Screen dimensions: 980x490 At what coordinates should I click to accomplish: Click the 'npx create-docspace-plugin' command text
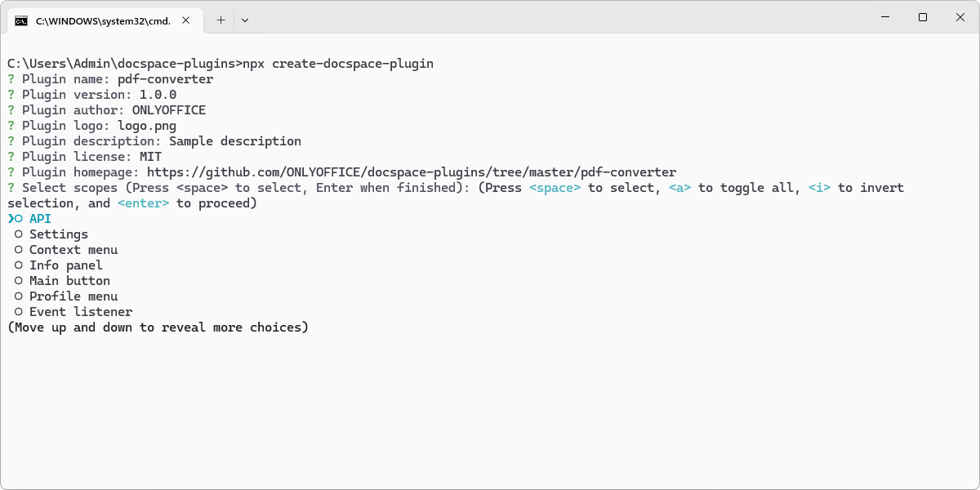pyautogui.click(x=338, y=64)
